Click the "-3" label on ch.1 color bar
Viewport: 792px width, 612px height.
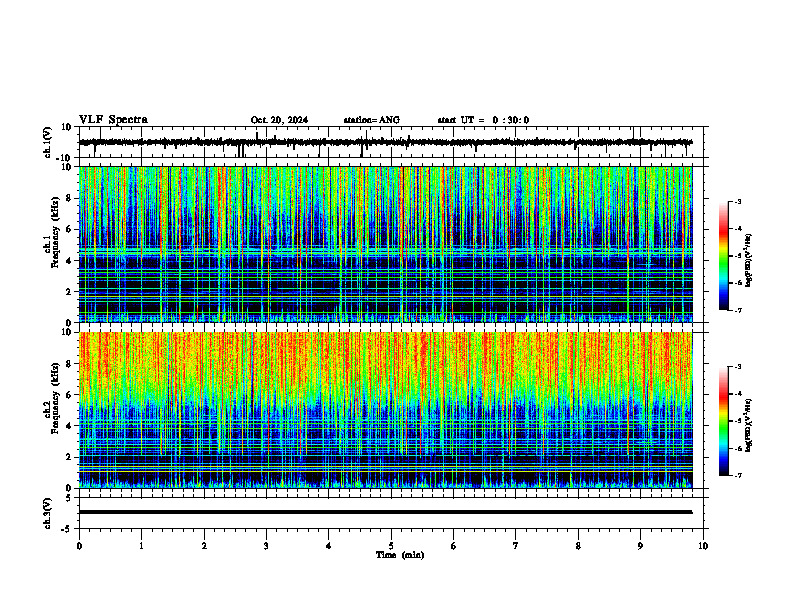pyautogui.click(x=738, y=201)
